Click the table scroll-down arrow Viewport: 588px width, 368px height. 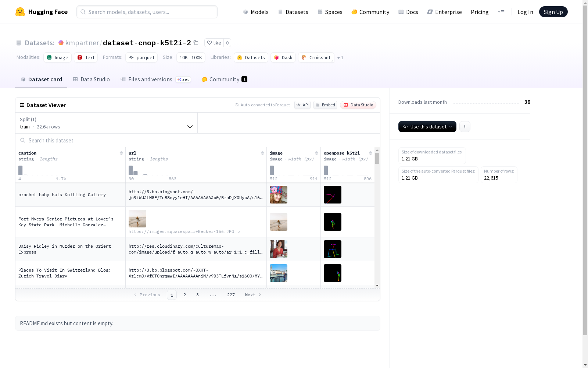[377, 286]
